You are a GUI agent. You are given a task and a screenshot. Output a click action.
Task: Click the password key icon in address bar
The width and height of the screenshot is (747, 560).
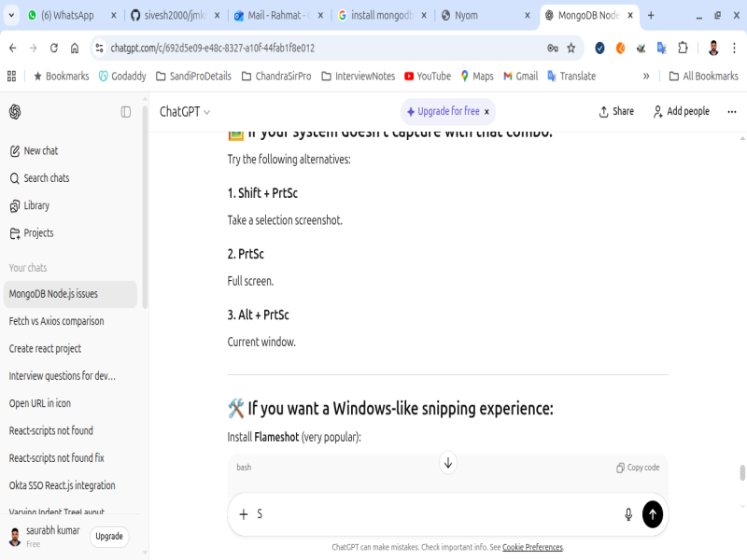(x=553, y=49)
